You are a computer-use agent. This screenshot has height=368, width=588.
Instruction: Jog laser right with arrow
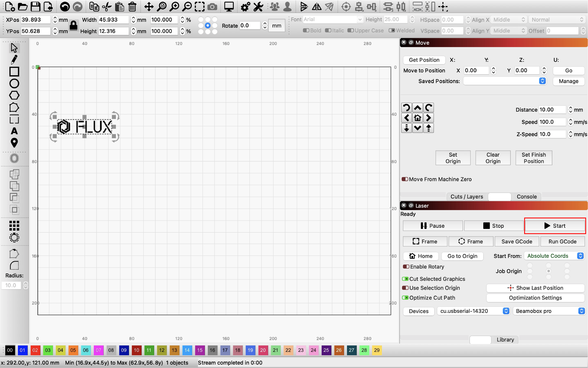pyautogui.click(x=428, y=118)
